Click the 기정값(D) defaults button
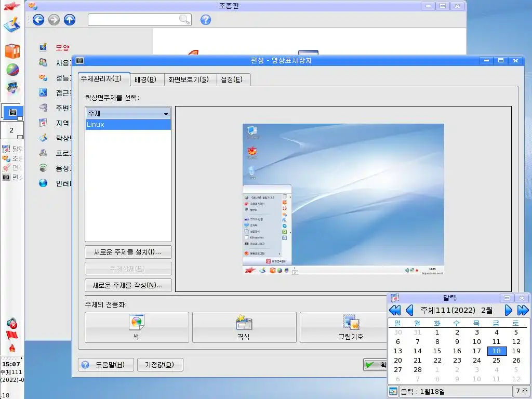The width and height of the screenshot is (532, 399). 160,365
